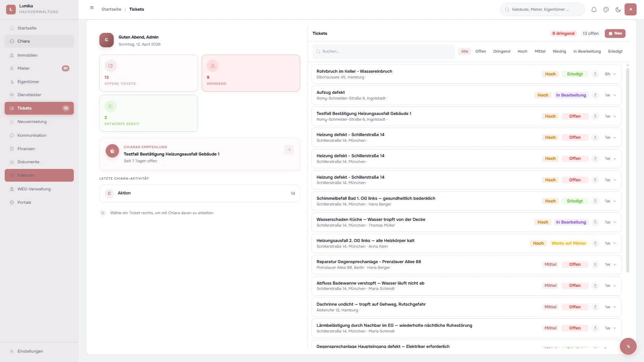Screen dimensions: 644x362
Task: Toggle dark mode moon icon
Action: [618, 9]
